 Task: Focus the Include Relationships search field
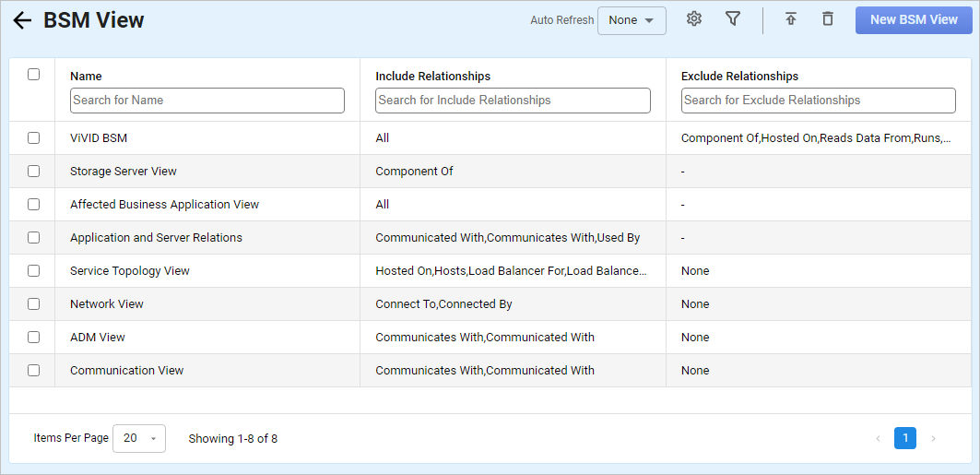[x=513, y=101]
